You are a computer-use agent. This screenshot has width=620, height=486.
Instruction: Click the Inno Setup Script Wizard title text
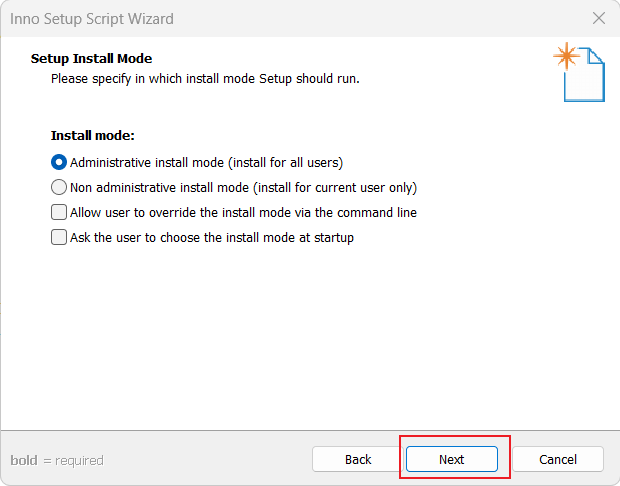point(92,19)
